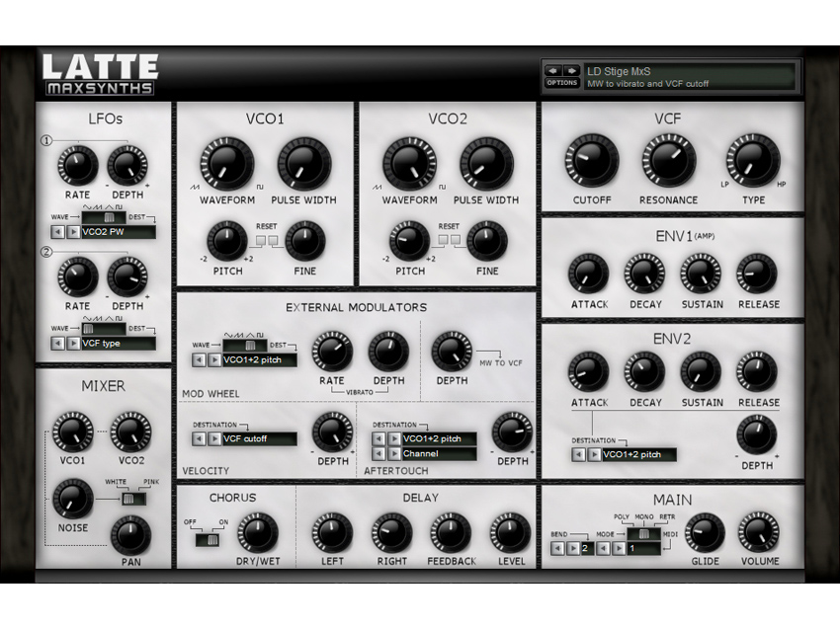Increase the Bend range value
This screenshot has width=840, height=630.
click(572, 549)
